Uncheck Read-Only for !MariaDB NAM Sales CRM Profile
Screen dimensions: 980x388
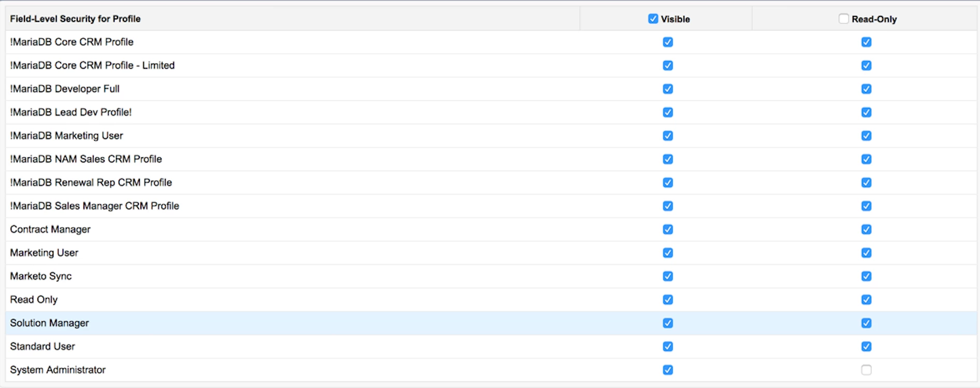click(867, 159)
